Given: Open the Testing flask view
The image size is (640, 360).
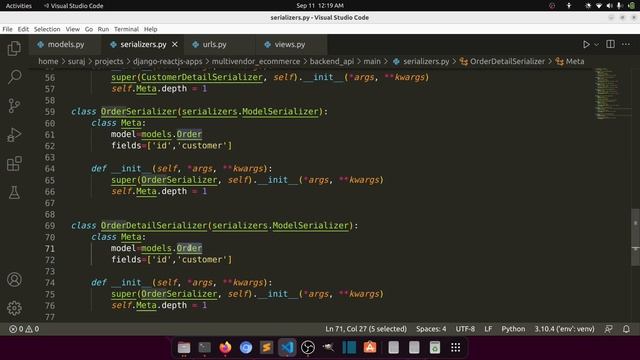Looking at the screenshot, I should pyautogui.click(x=14, y=193).
